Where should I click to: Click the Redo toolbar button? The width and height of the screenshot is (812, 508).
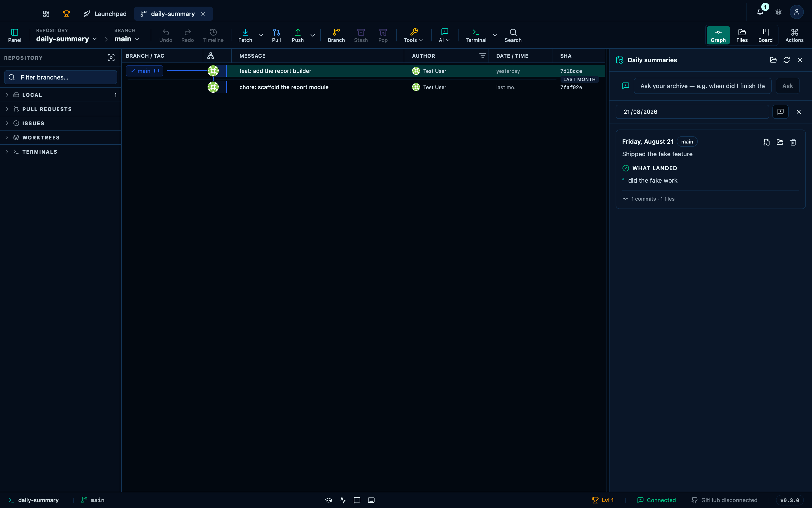click(x=188, y=35)
